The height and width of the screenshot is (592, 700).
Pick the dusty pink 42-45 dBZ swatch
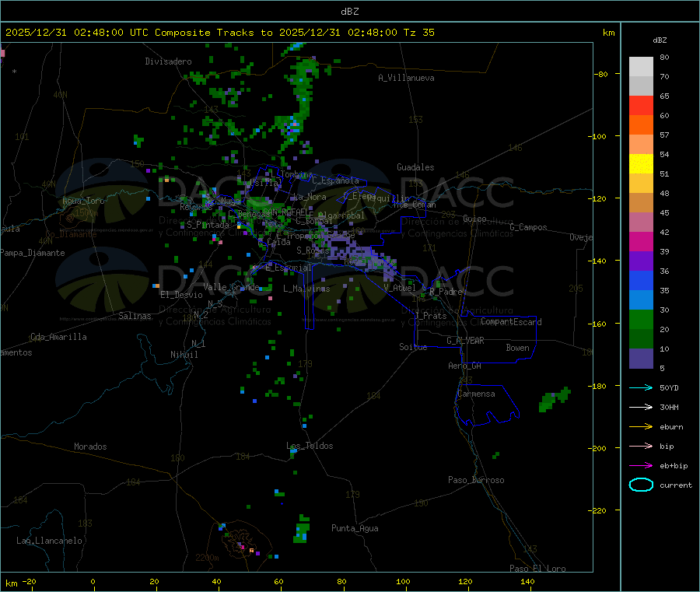click(641, 222)
